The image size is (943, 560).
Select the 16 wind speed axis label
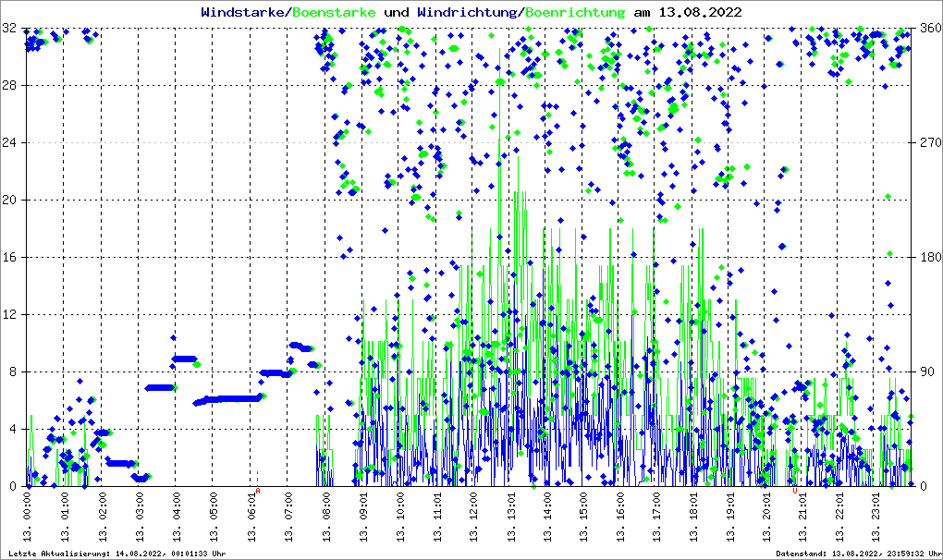[x=9, y=258]
